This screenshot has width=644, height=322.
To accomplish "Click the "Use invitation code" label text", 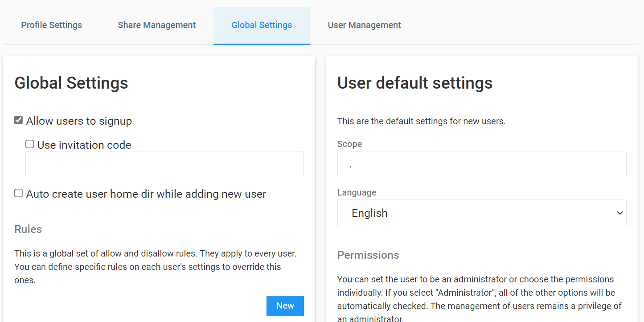I will click(x=84, y=145).
